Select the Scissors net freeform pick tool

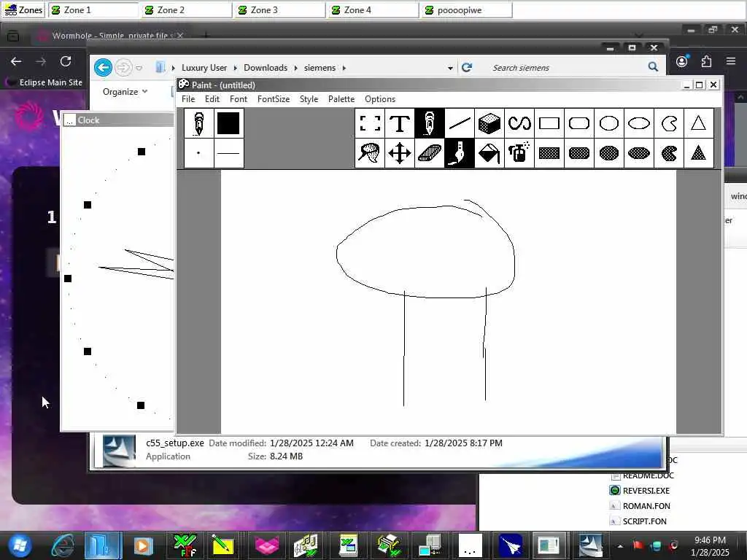click(370, 153)
